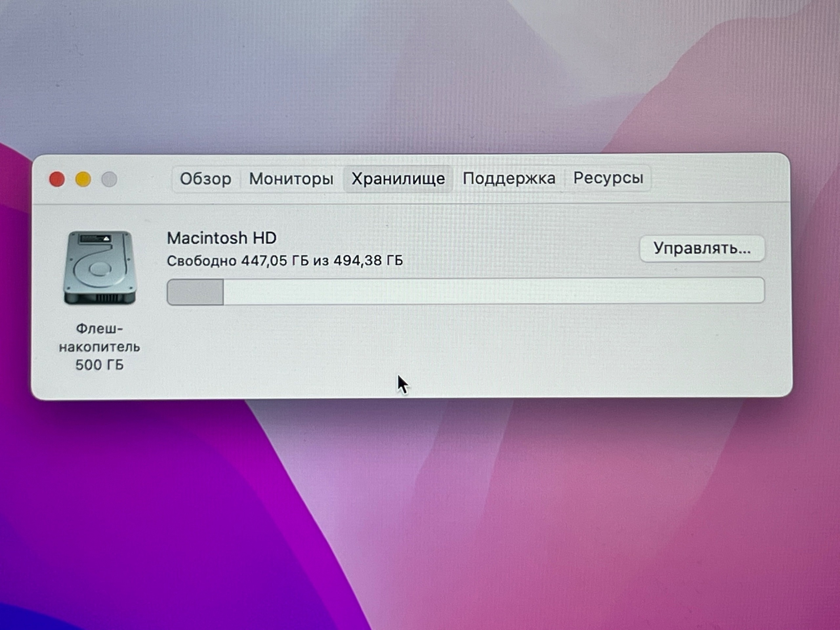Click the Macintosh HD drive icon
The width and height of the screenshot is (840, 630).
(100, 268)
